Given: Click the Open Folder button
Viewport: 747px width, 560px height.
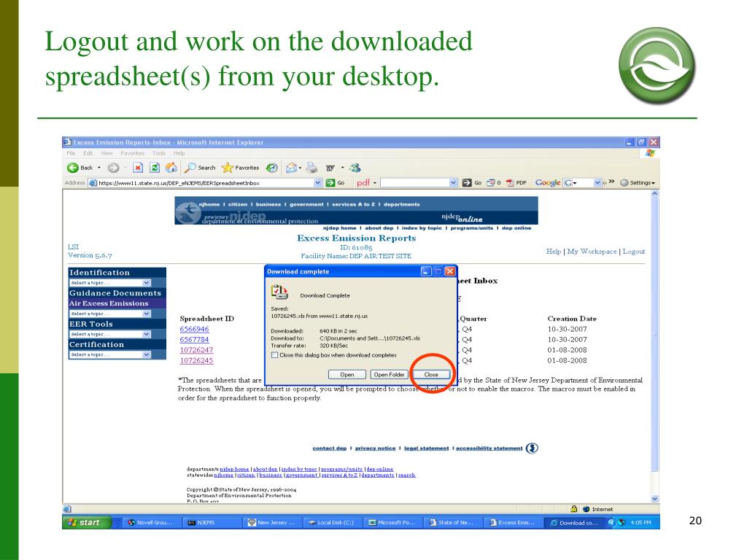Looking at the screenshot, I should click(390, 375).
